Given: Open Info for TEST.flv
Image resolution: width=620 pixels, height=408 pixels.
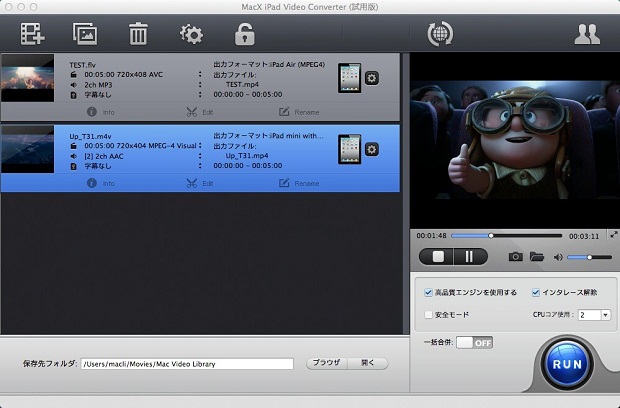Looking at the screenshot, I should [100, 112].
